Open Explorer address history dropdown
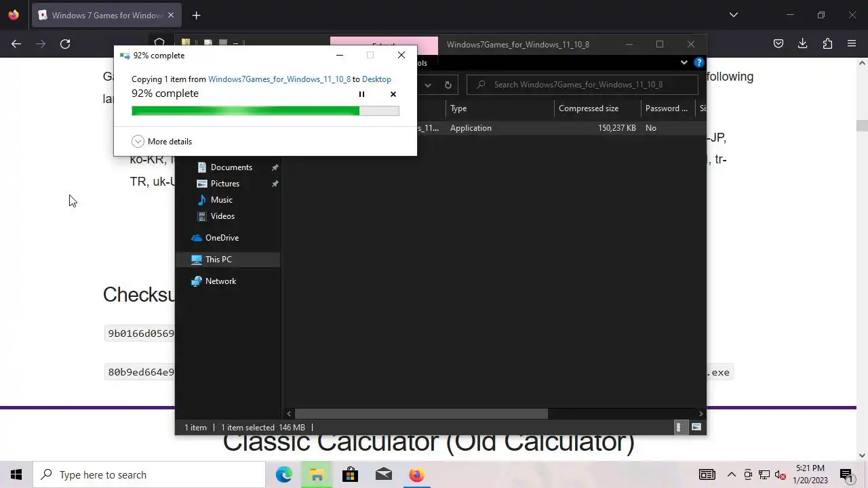 click(x=428, y=85)
